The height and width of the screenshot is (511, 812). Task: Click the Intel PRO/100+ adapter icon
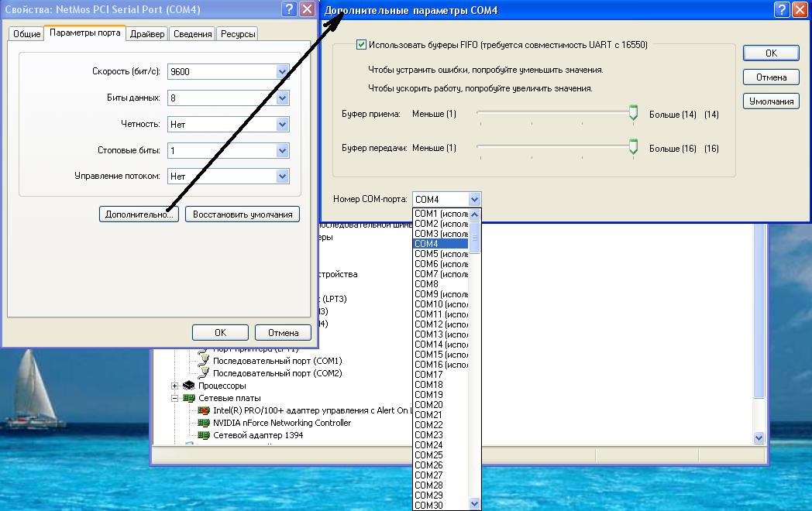204,410
